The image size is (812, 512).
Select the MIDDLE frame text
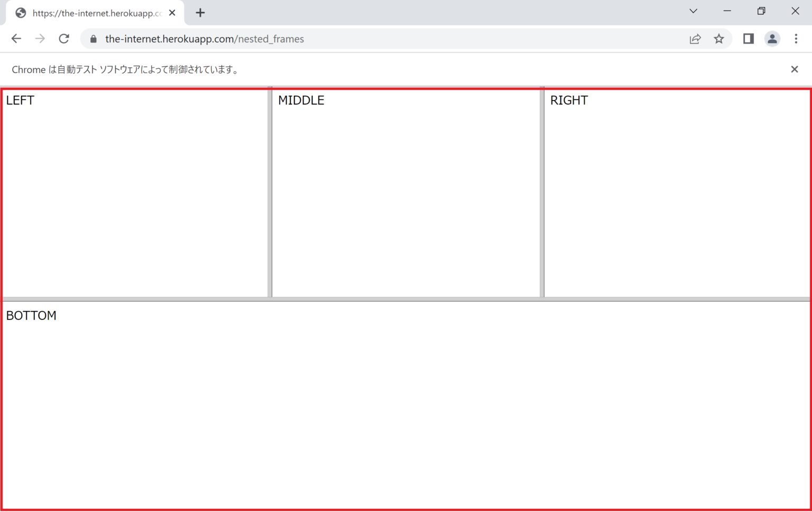(301, 100)
